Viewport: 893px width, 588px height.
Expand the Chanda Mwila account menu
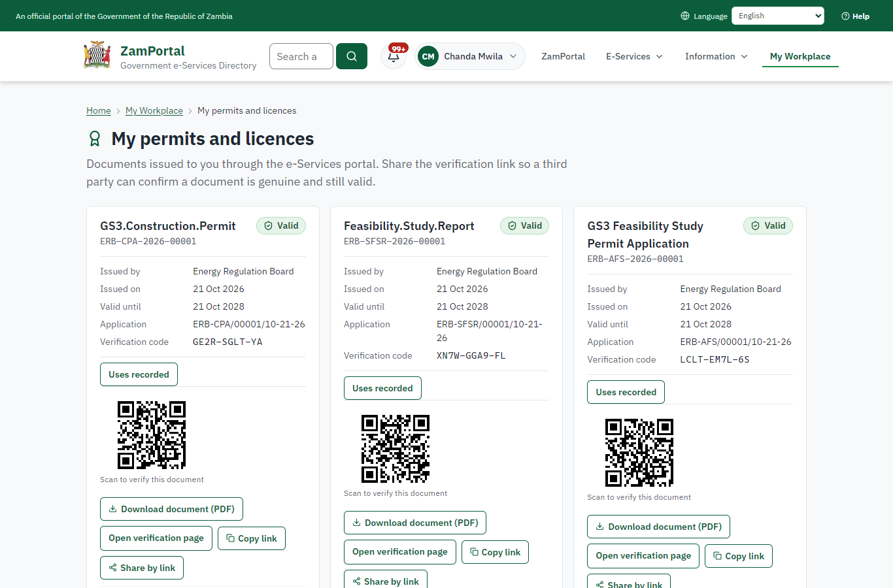coord(470,56)
